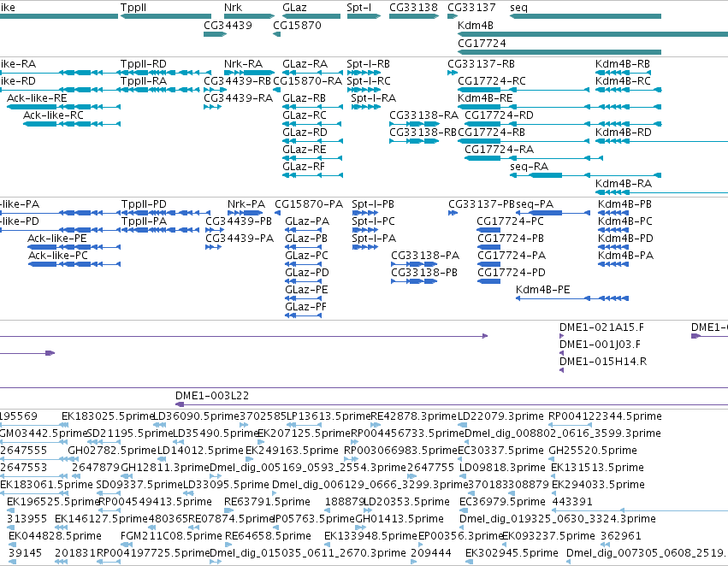728x566 pixels.
Task: Click protein CG33137-PB label
Action: coord(482,204)
